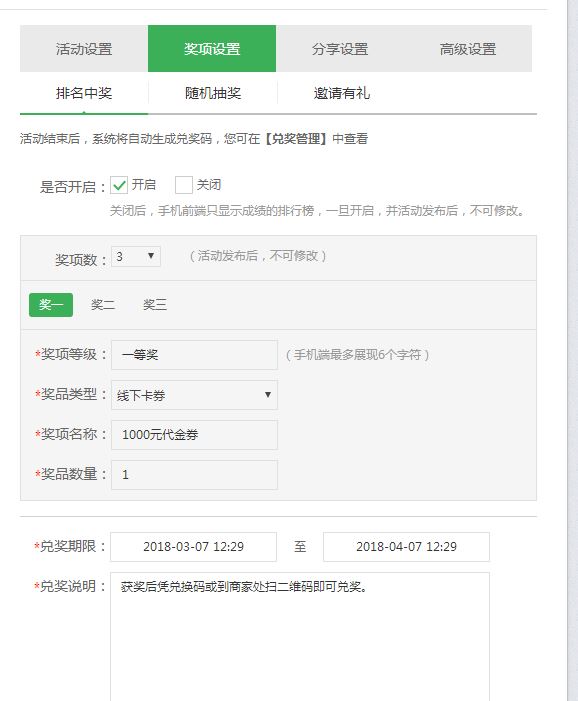Switch to the 奖二 prize
This screenshot has height=701, width=578.
tap(103, 305)
